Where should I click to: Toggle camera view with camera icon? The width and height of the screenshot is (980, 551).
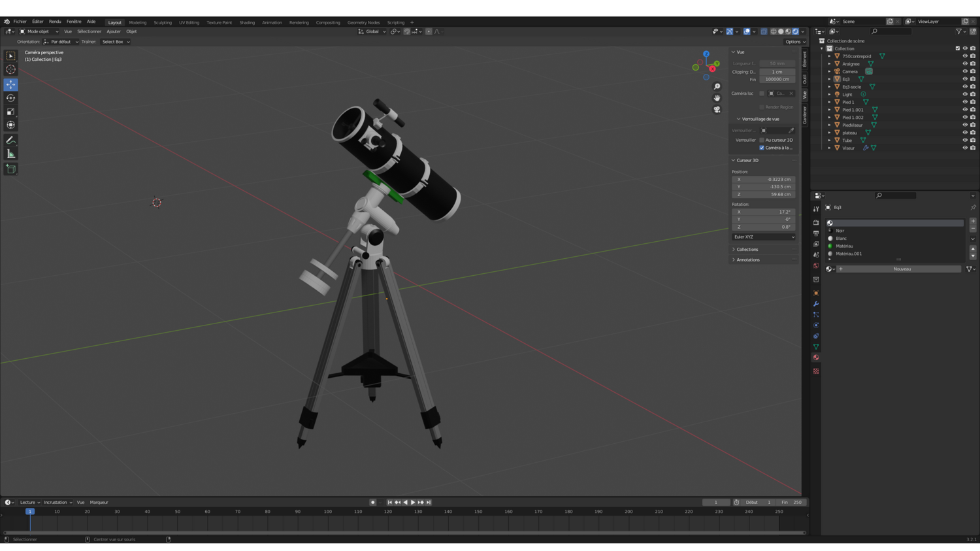point(717,110)
